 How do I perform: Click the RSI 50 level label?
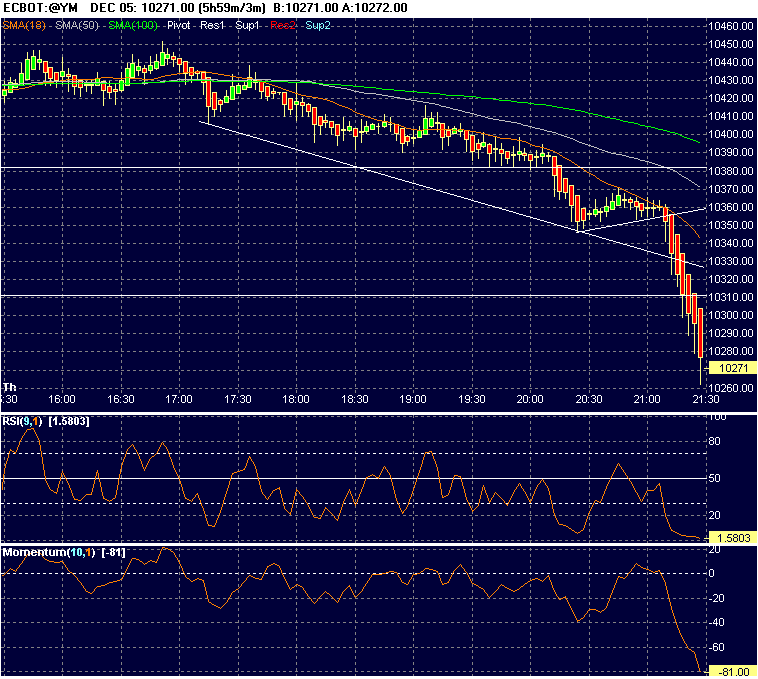(714, 478)
